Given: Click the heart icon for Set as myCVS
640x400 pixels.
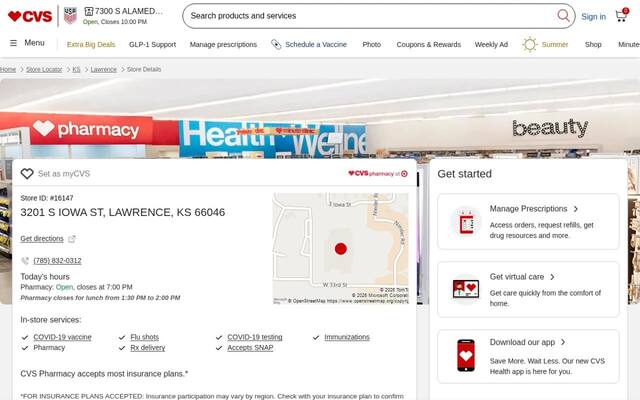Looking at the screenshot, I should point(27,173).
